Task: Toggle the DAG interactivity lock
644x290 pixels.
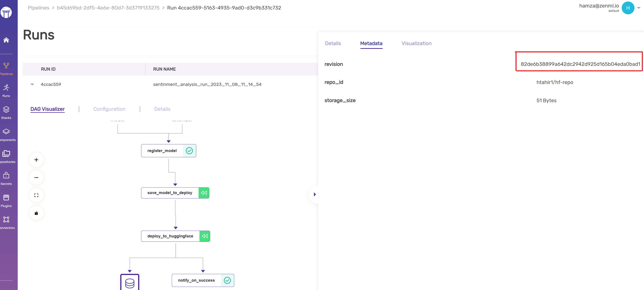Action: pos(36,213)
